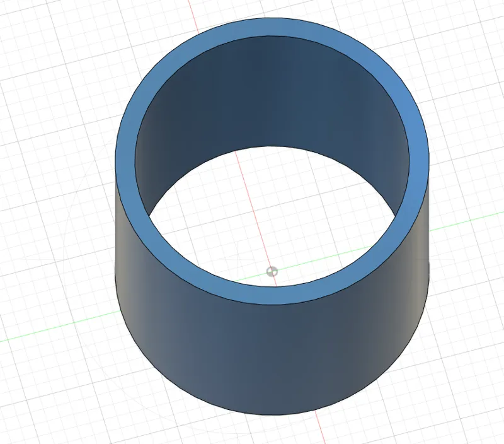Click the green axis segment inside the hole
Viewport: 504px width, 444px height.
coord(321,260)
